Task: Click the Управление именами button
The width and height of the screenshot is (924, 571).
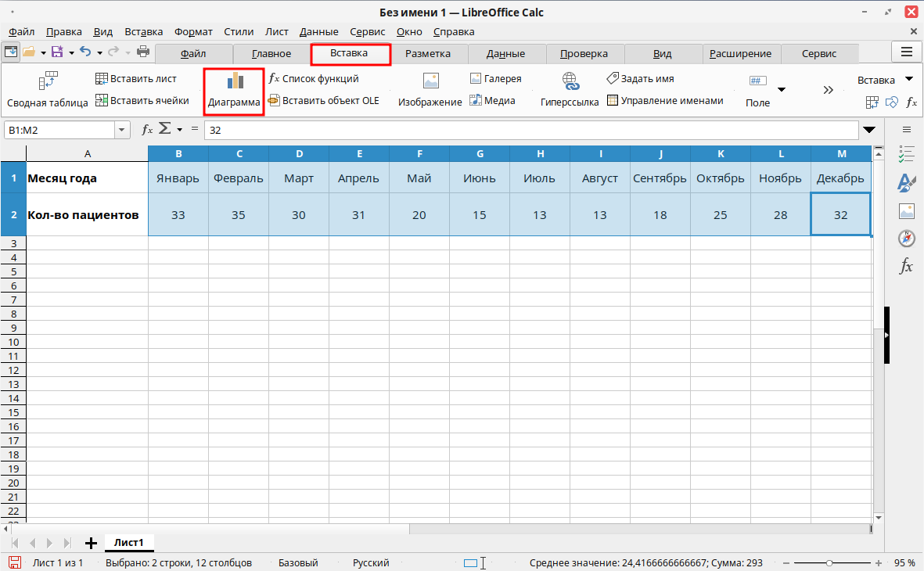Action: 665,101
